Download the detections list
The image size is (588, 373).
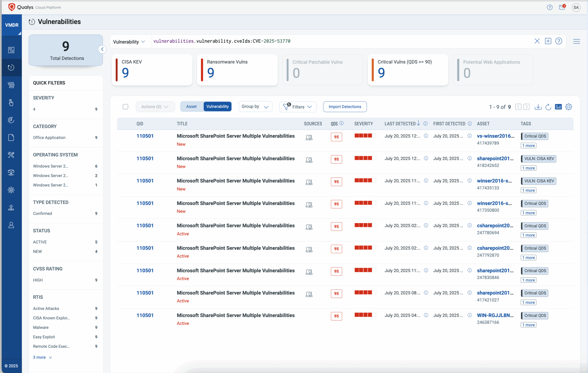pyautogui.click(x=538, y=107)
